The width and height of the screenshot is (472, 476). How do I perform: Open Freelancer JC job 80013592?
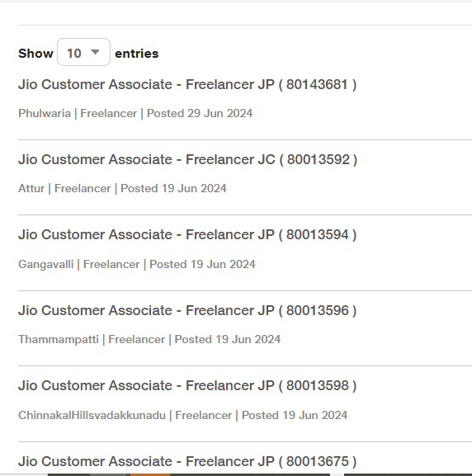(187, 159)
